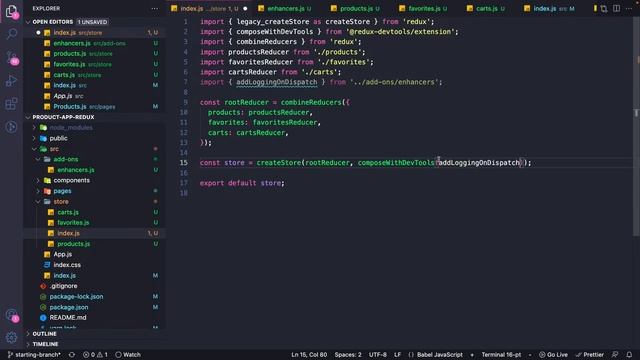
Task: Click the index.css file icon
Action: [x=47, y=265]
